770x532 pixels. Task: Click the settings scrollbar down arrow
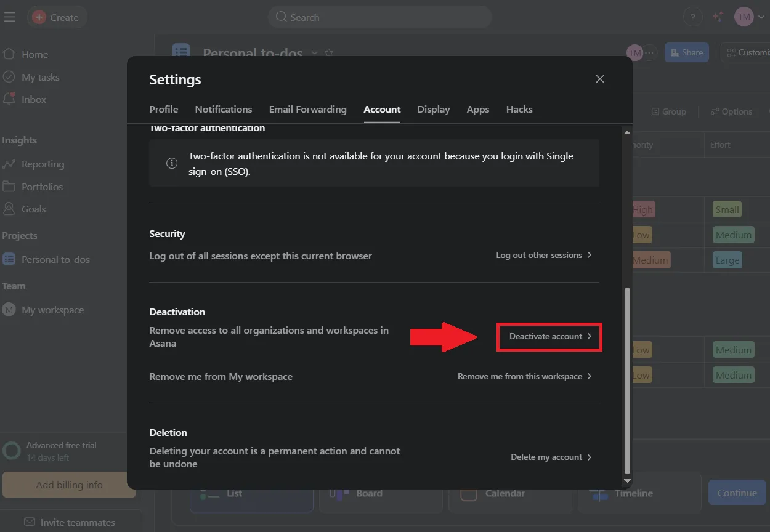(x=627, y=480)
